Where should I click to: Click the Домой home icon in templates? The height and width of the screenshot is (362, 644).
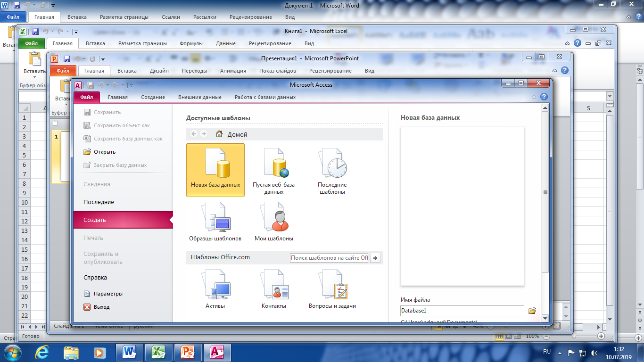coord(219,134)
